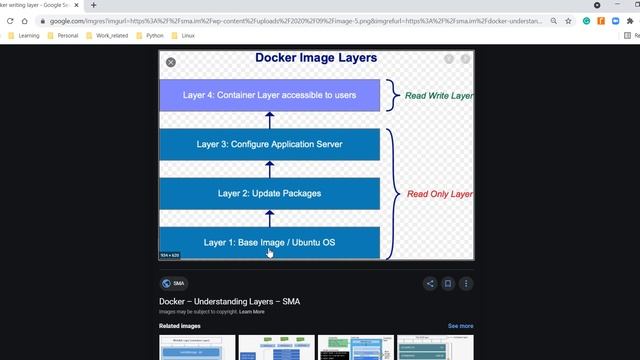640x360 pixels.
Task: Open Docker – Understanding Layers – SMA title
Action: [x=229, y=301]
